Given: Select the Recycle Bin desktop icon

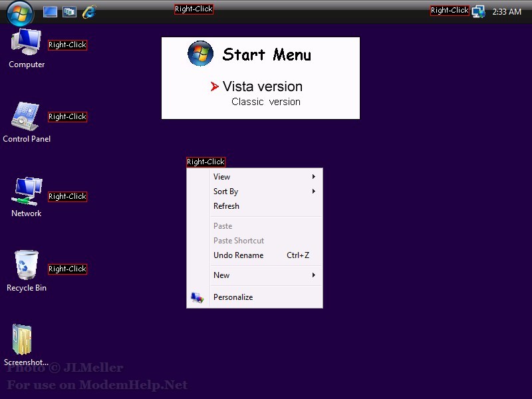Looking at the screenshot, I should coord(27,271).
